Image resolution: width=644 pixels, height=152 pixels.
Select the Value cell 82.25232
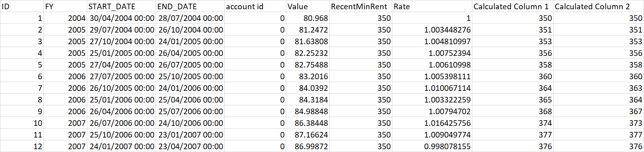pos(308,53)
